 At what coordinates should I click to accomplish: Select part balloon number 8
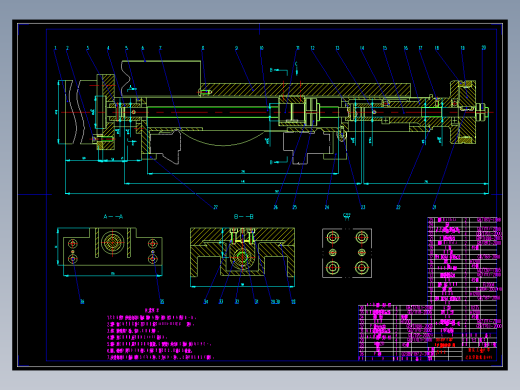pyautogui.click(x=202, y=48)
